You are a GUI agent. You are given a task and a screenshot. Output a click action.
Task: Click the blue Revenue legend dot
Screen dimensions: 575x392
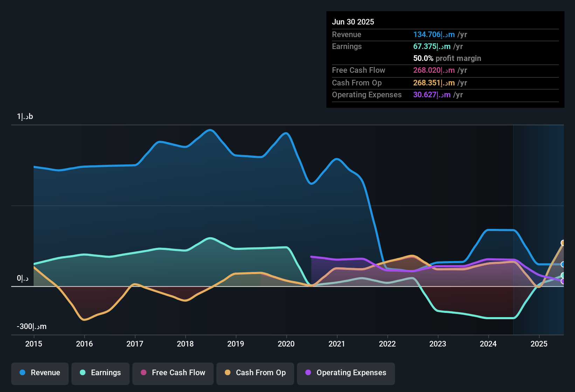(22, 373)
